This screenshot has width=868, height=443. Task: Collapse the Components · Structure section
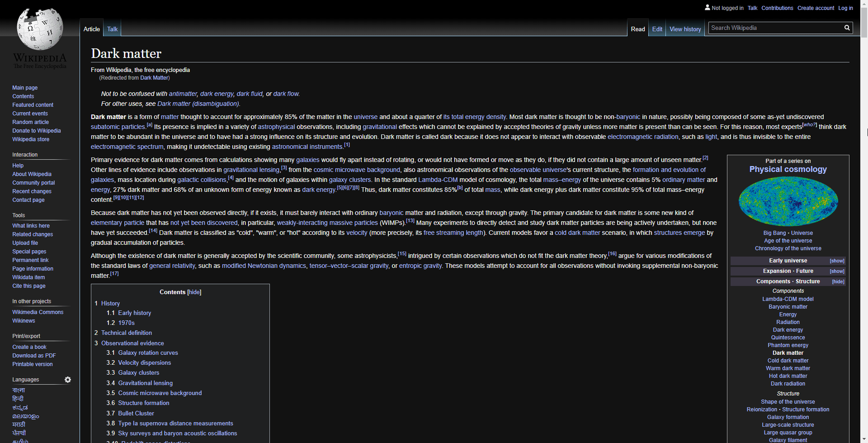tap(838, 281)
